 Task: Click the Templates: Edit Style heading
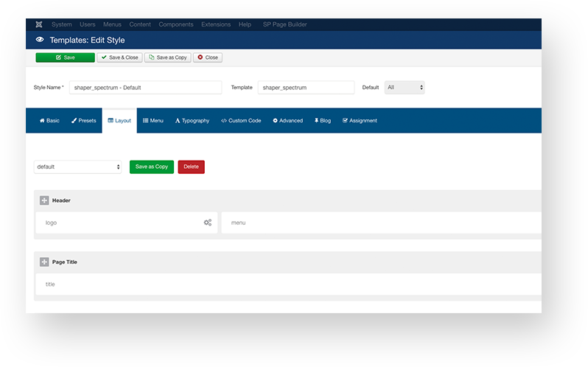(x=88, y=40)
